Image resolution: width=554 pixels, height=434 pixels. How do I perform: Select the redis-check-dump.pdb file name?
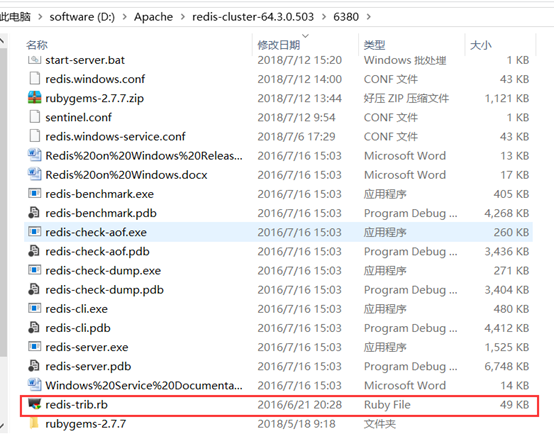coord(104,290)
